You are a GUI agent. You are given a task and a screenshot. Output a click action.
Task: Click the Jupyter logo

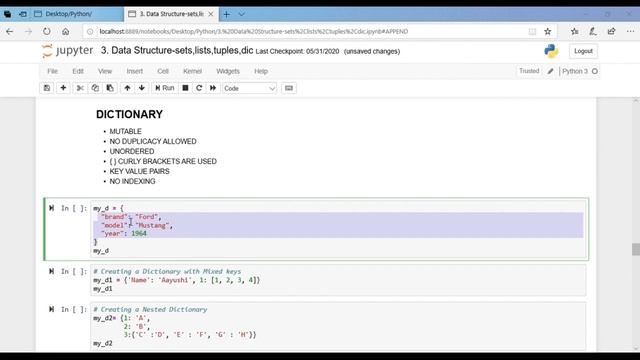(67, 51)
